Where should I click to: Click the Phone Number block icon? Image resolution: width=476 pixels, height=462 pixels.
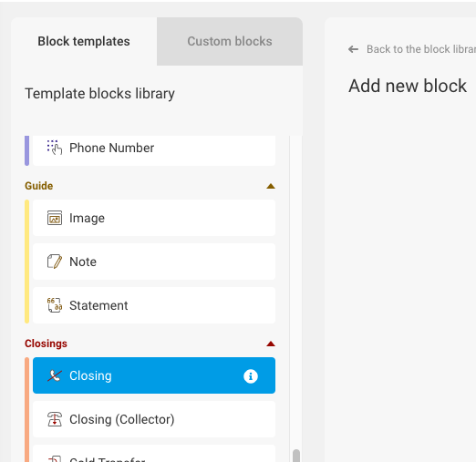pos(55,148)
